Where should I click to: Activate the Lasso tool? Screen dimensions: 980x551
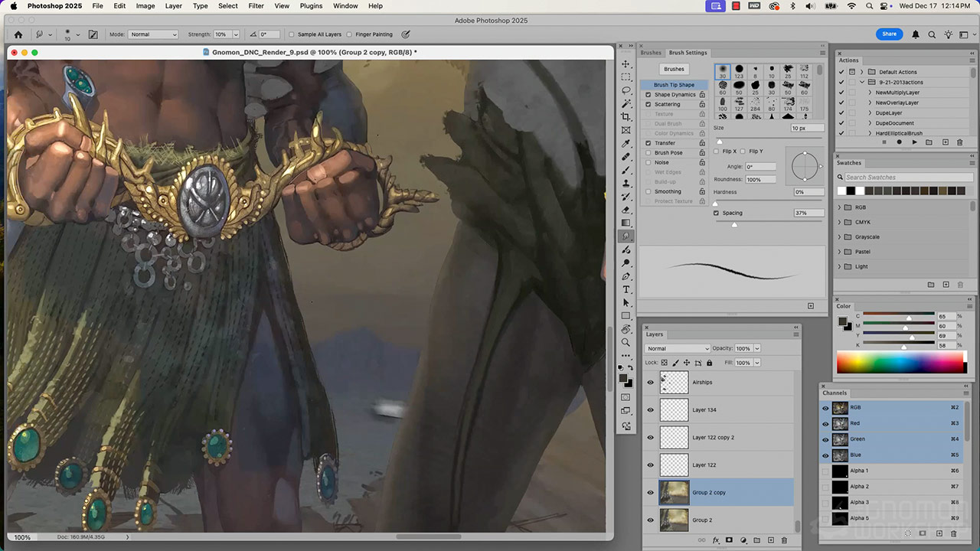click(626, 90)
